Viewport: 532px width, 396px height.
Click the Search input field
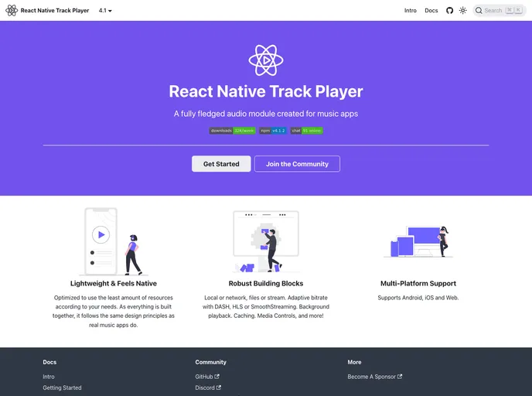[x=499, y=11]
